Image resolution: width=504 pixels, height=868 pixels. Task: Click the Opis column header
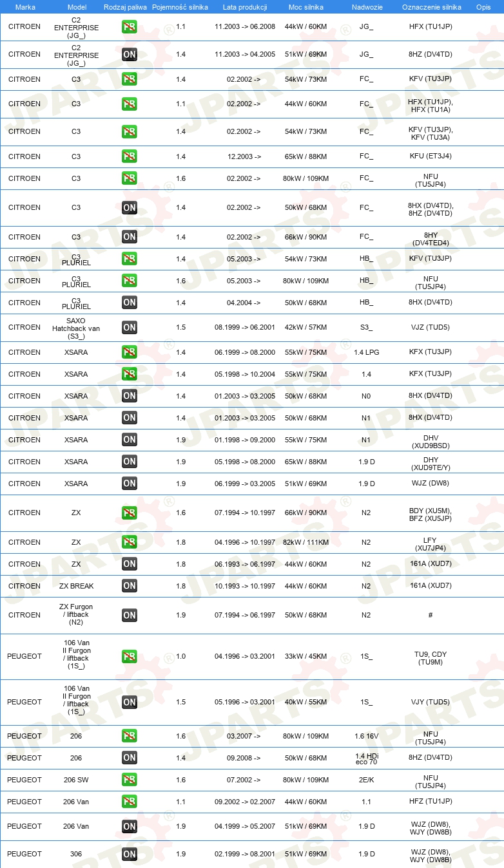pos(483,6)
